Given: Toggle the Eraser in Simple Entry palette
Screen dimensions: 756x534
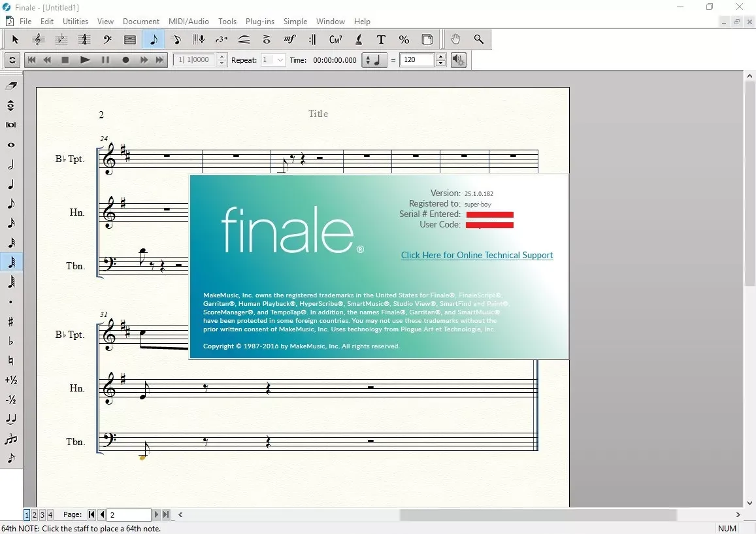Looking at the screenshot, I should (x=11, y=86).
